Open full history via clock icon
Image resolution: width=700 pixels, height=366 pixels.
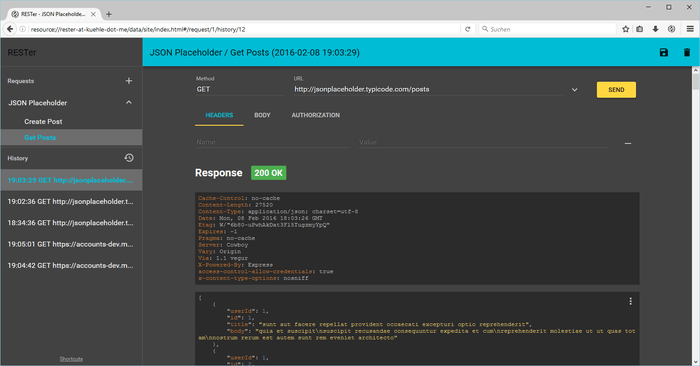click(x=129, y=158)
